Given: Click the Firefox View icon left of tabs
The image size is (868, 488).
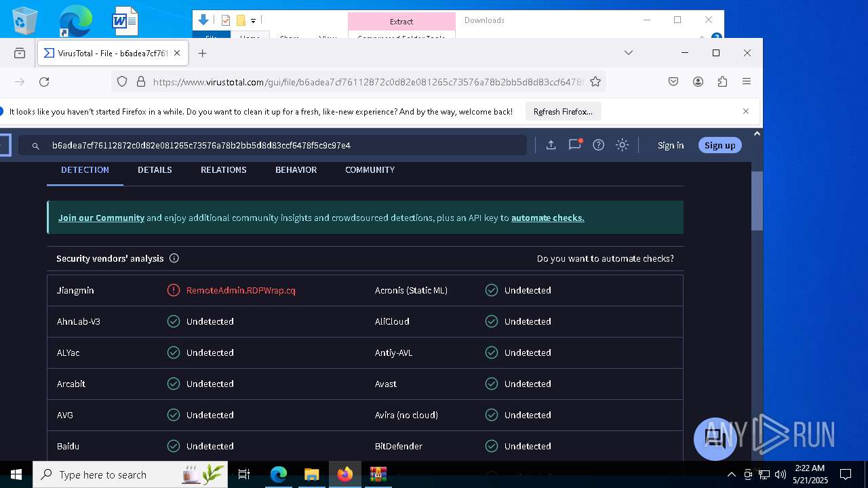Looking at the screenshot, I should (x=20, y=53).
